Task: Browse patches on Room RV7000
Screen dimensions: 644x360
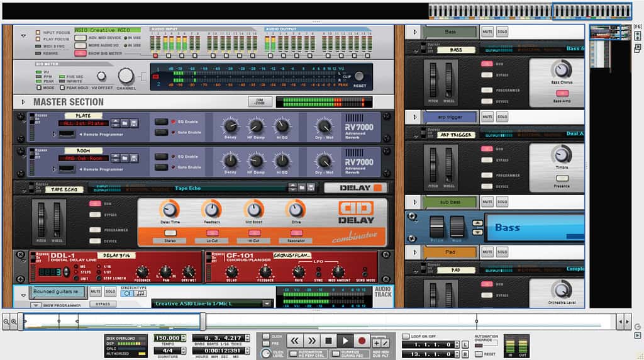Action: tap(125, 158)
